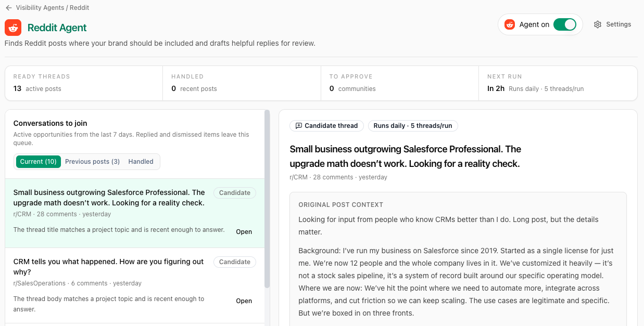
Task: Click the small Reddit icon beside Agent on
Action: [510, 24]
